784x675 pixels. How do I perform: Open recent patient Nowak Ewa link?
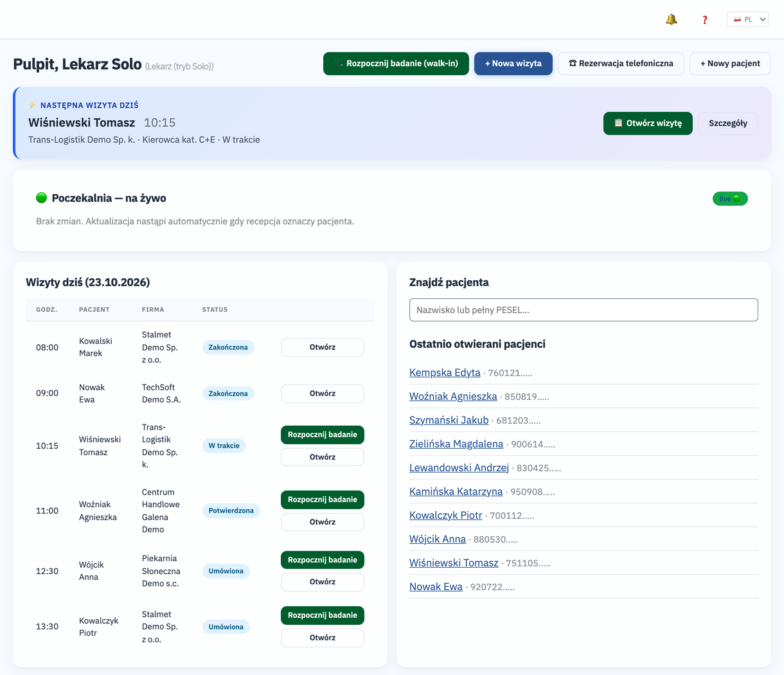[436, 587]
